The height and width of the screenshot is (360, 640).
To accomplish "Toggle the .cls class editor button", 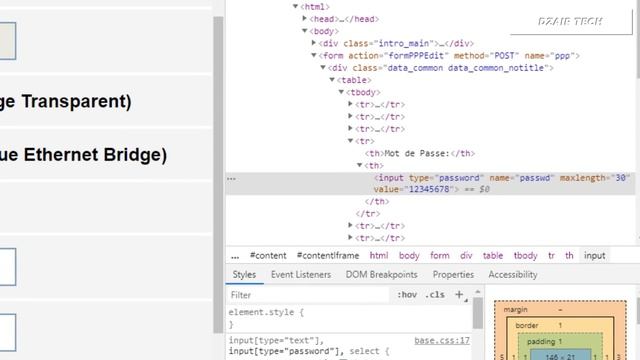I will (435, 295).
